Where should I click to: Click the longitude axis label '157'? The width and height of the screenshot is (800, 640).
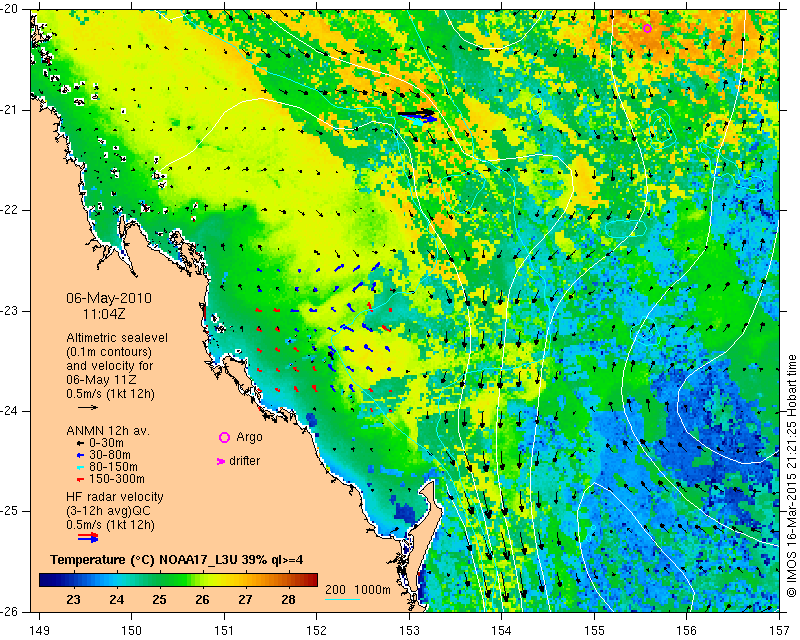(x=780, y=631)
